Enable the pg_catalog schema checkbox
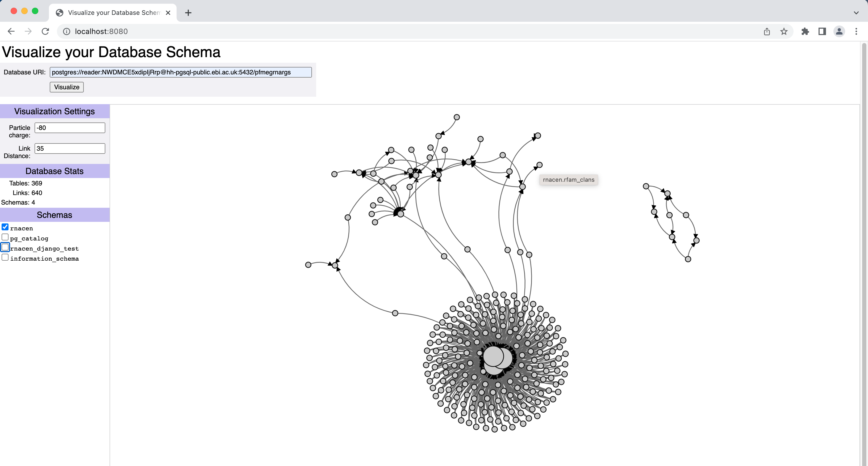The height and width of the screenshot is (466, 868). (x=5, y=237)
